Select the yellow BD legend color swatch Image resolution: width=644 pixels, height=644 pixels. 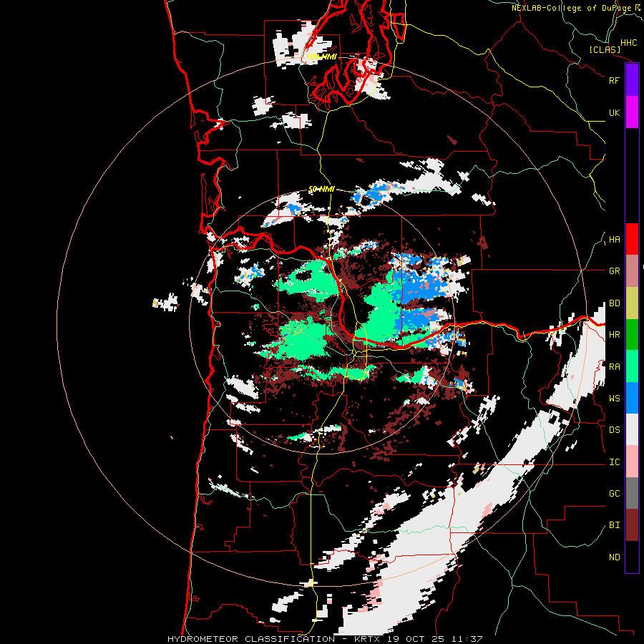[x=632, y=303]
